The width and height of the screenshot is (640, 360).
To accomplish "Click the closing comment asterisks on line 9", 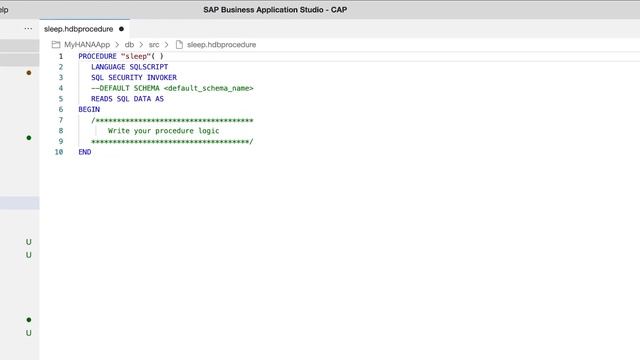I will click(x=172, y=141).
